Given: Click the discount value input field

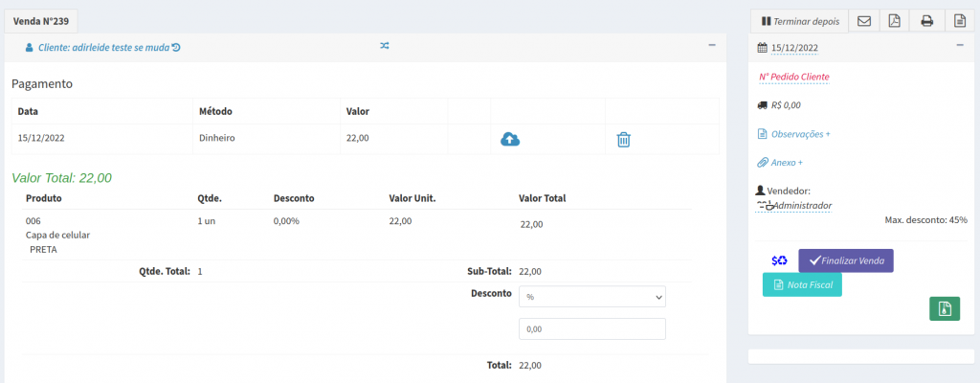Looking at the screenshot, I should 591,328.
